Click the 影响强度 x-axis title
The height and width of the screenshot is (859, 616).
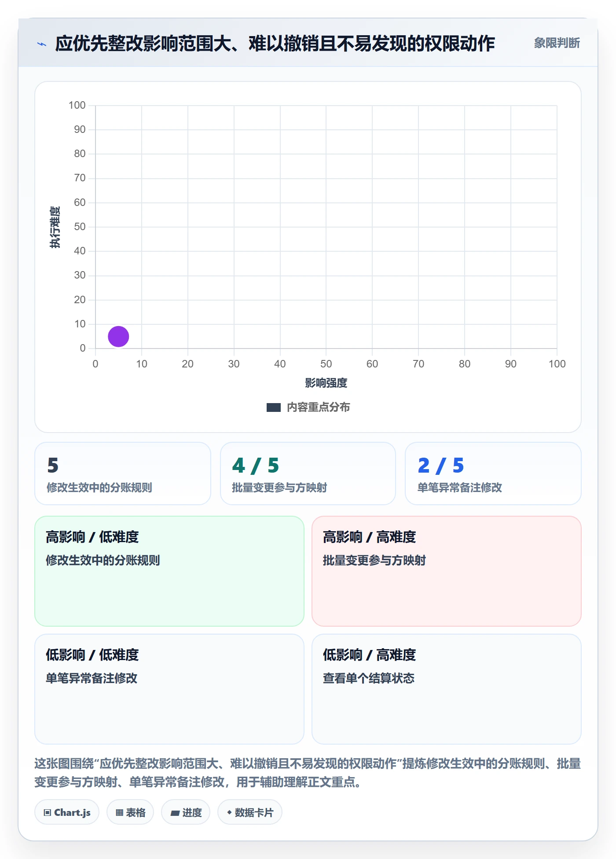coord(326,383)
